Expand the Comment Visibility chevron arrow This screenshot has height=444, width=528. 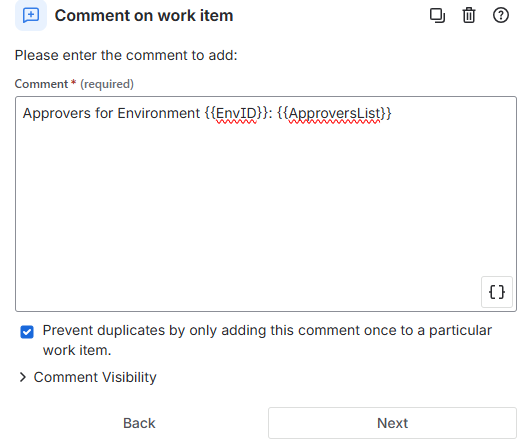coord(23,377)
